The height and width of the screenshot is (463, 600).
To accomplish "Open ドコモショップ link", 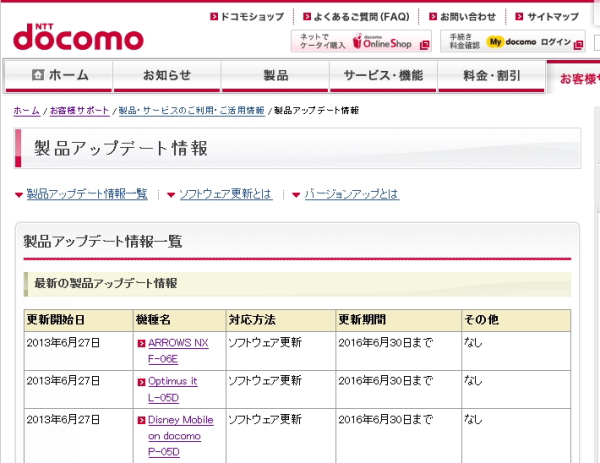I will click(x=252, y=17).
